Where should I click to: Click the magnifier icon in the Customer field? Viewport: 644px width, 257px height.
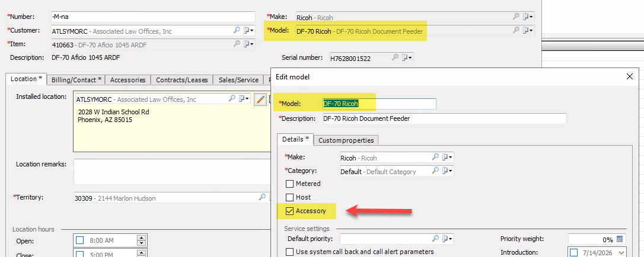(237, 30)
